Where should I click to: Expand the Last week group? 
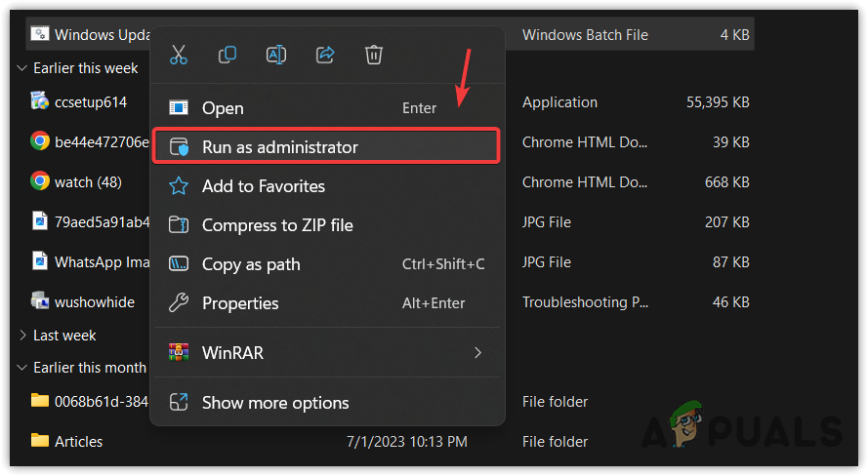pyautogui.click(x=23, y=335)
